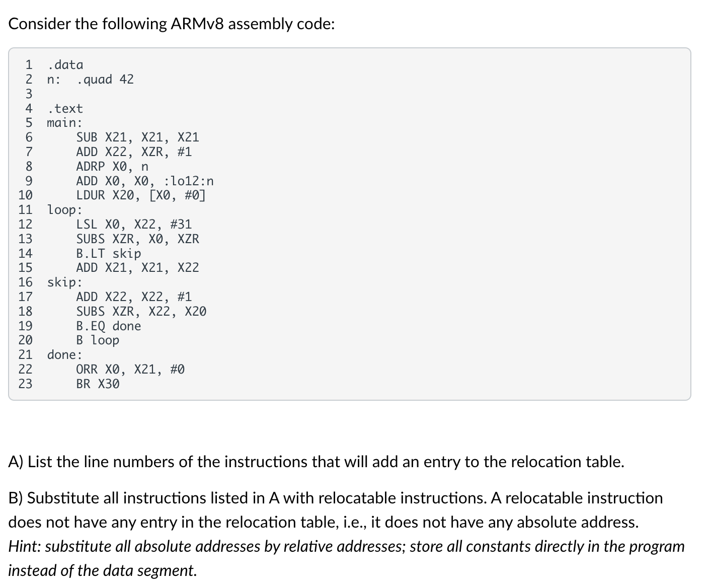Screen dimensions: 710x588
Task: Click the "SUB X21, X21, X21" instruction
Action: click(x=138, y=137)
